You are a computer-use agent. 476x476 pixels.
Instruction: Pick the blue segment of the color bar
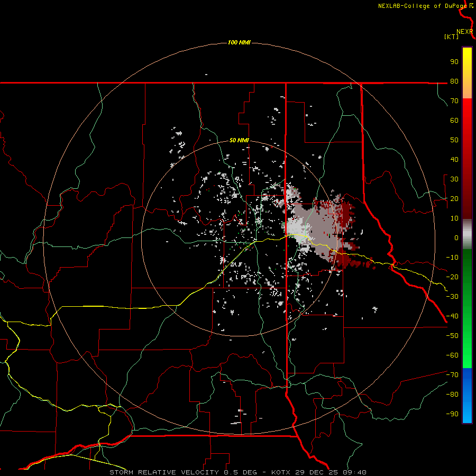click(x=467, y=395)
